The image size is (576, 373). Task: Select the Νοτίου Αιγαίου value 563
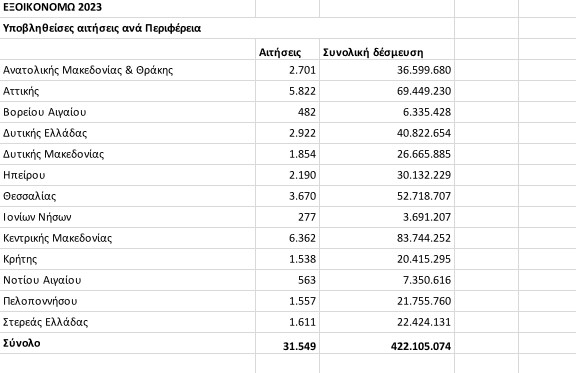pyautogui.click(x=287, y=280)
